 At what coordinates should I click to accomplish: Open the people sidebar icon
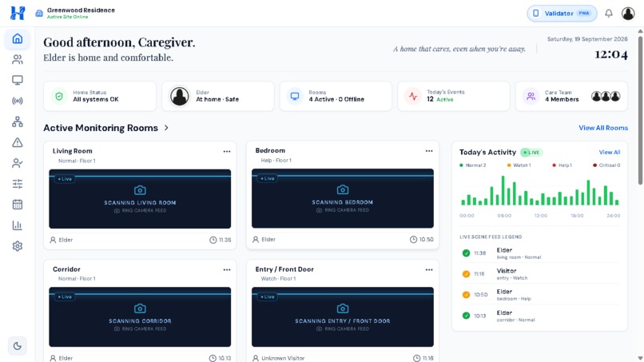[x=18, y=60]
